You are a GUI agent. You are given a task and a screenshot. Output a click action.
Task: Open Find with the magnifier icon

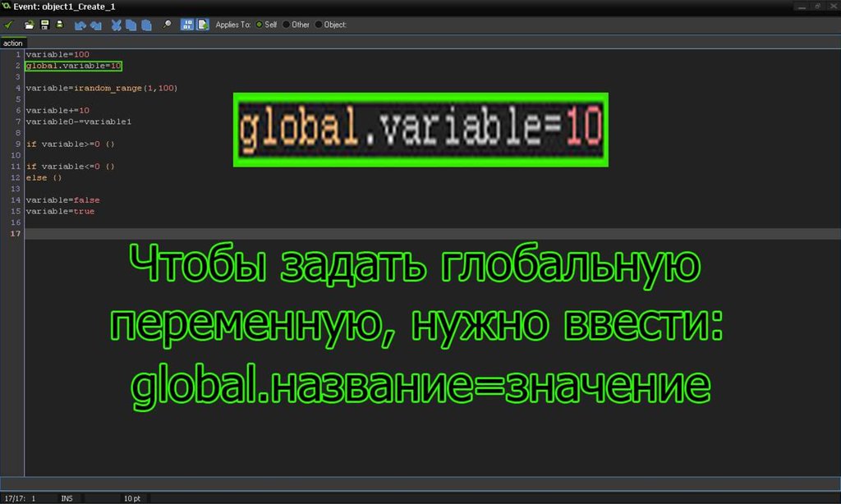click(167, 25)
